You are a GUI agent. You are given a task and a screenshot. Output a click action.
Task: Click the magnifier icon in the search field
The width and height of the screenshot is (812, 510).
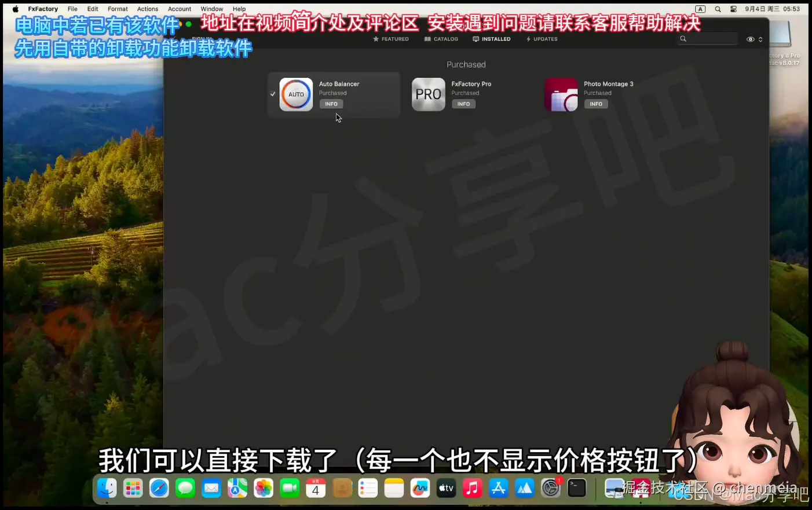[x=683, y=39]
